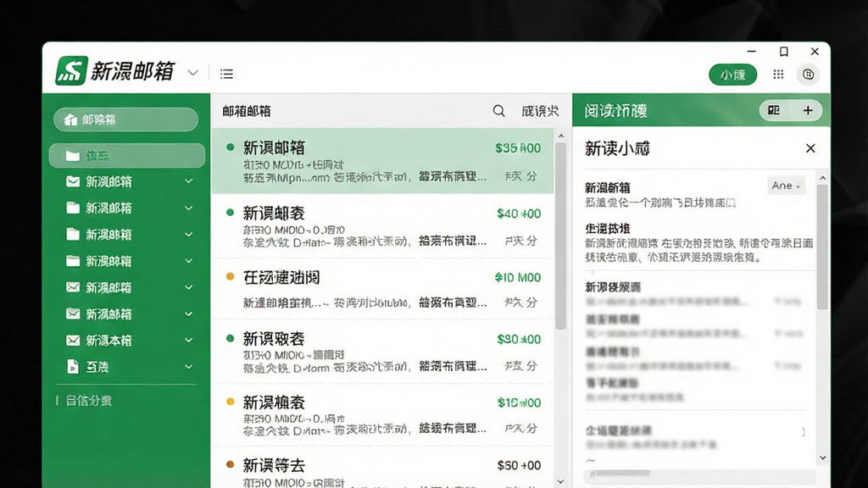Click the $40 +00 amount
Viewport: 868px width, 488px height.
click(x=519, y=213)
